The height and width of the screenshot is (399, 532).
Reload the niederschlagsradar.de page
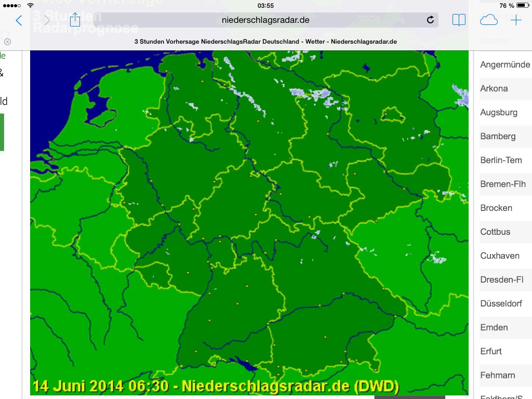[x=430, y=20]
